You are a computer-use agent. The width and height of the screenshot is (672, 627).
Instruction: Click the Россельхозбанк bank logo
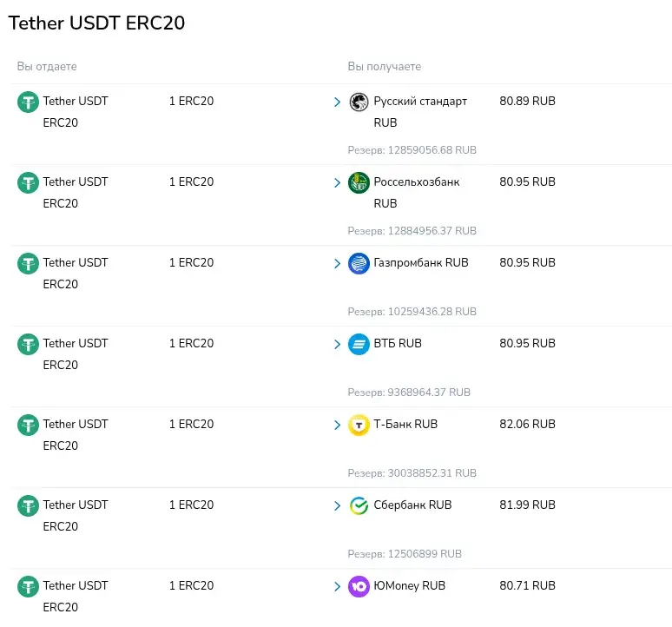359,182
